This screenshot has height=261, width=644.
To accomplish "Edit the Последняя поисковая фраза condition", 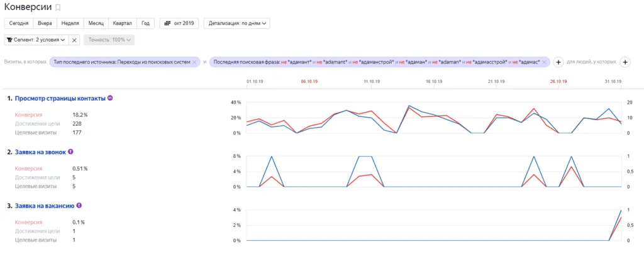I will click(376, 62).
